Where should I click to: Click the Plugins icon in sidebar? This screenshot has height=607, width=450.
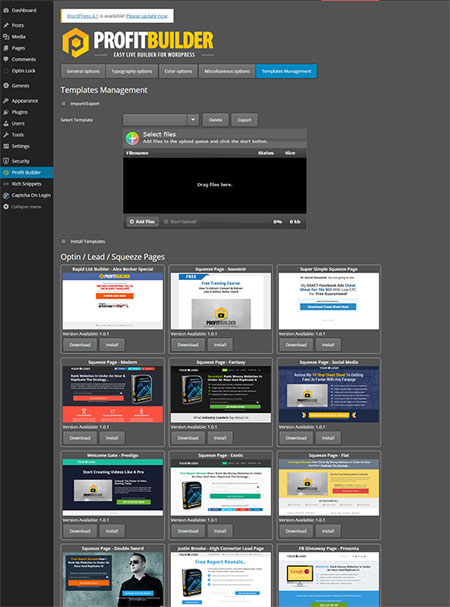(6, 112)
